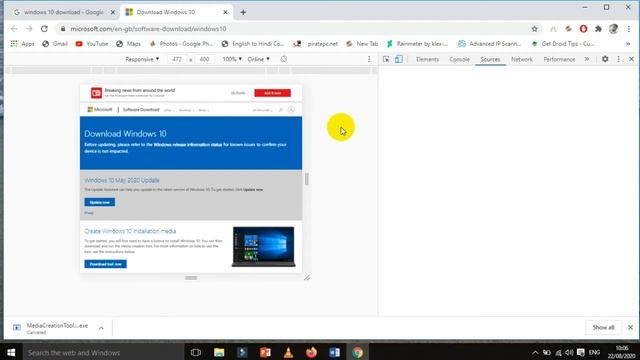
Task: Open File Explorer from taskbar
Action: (219, 352)
